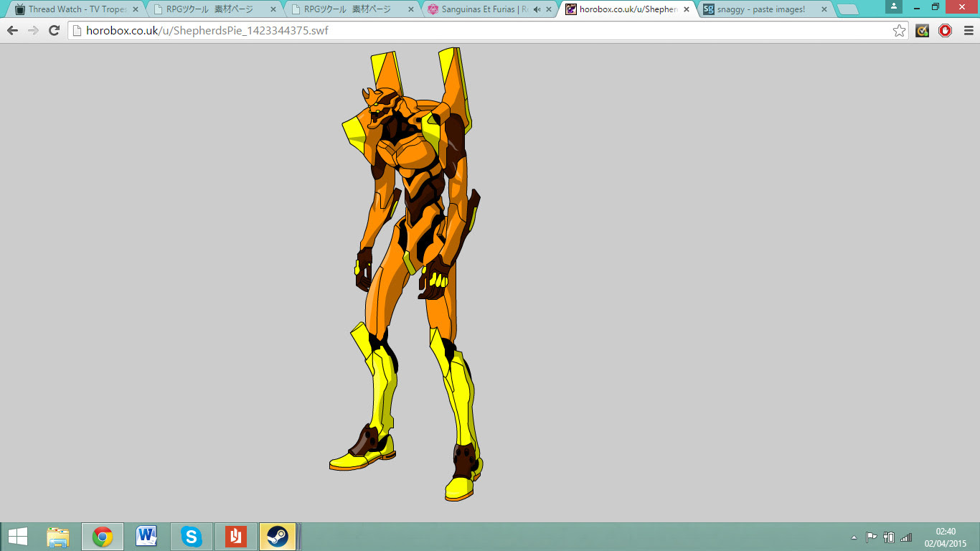Open the red office app on the taskbar
The height and width of the screenshot is (551, 980).
(x=235, y=537)
